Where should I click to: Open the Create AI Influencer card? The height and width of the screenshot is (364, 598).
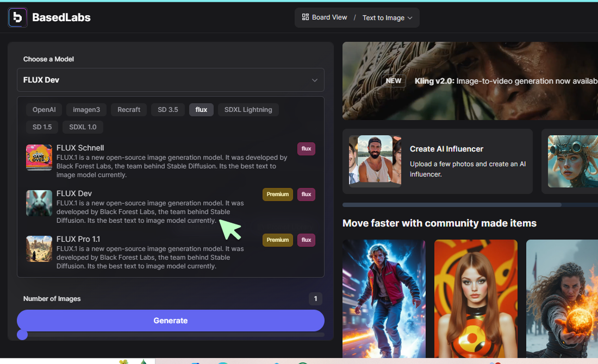click(x=438, y=161)
